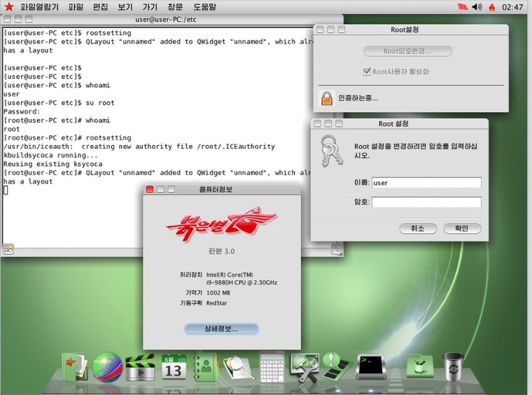This screenshot has width=532, height=395.
Task: Click the terminal title user@user-PC:/etc
Action: click(x=165, y=19)
